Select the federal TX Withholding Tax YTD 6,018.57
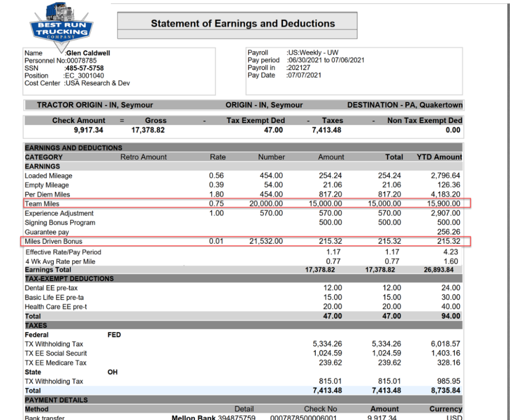 click(446, 344)
